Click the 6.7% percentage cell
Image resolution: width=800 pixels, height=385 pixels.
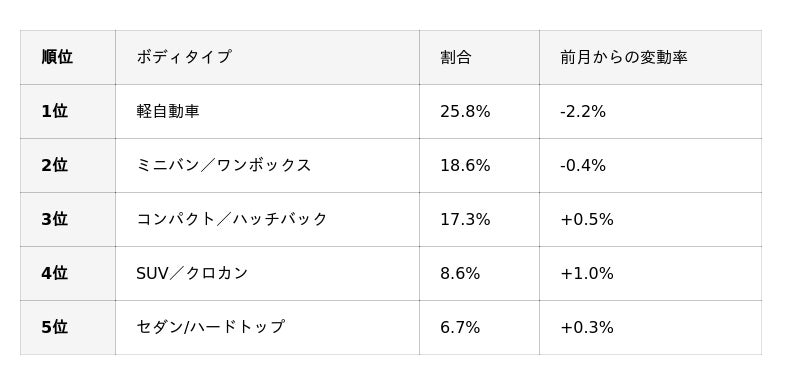coord(479,327)
